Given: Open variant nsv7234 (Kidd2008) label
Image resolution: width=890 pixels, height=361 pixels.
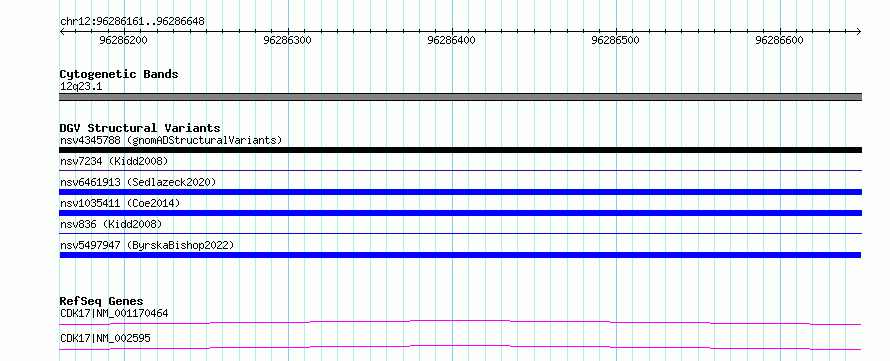Looking at the screenshot, I should pos(114,162).
